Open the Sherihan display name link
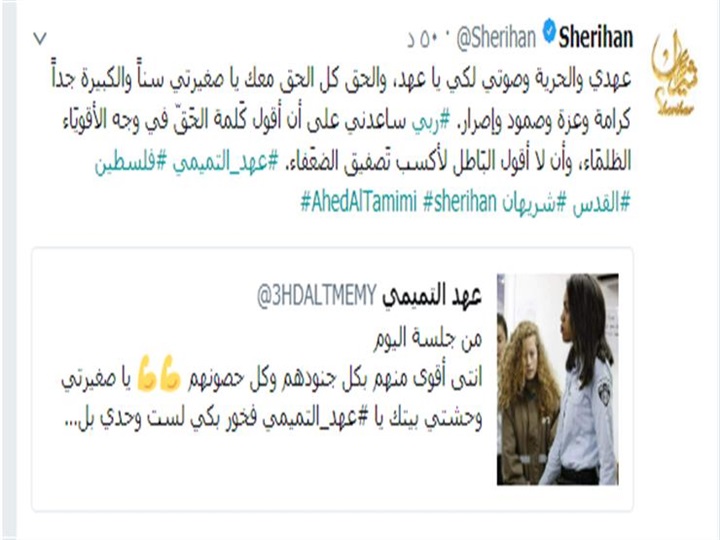 pyautogui.click(x=596, y=38)
